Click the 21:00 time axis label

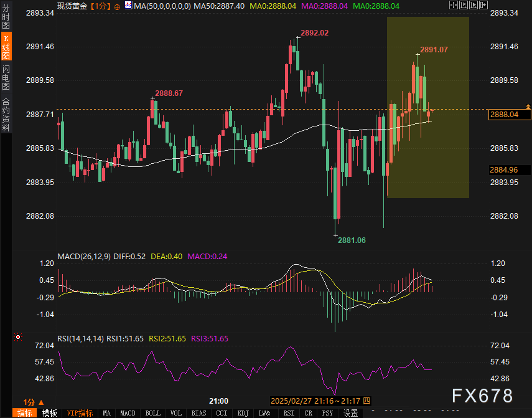218,401
